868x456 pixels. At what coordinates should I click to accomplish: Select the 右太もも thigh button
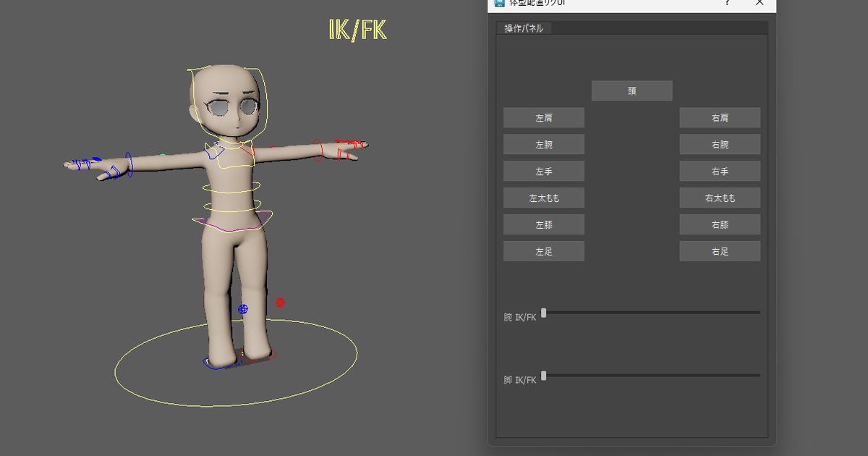[x=720, y=198]
